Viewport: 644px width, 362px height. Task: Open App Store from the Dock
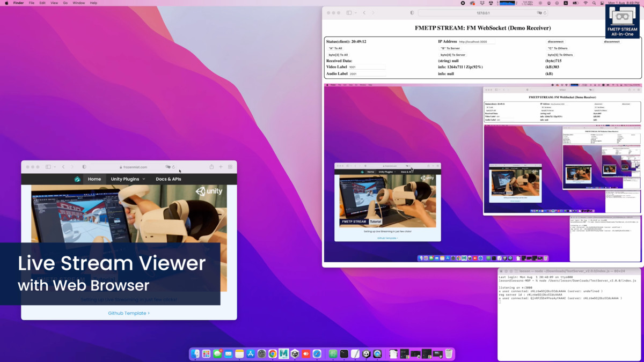click(x=251, y=353)
